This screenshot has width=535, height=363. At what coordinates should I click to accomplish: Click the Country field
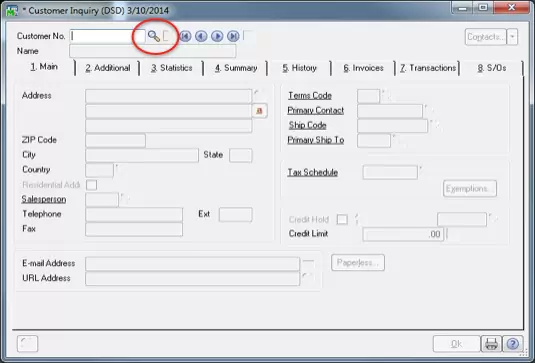coord(100,170)
